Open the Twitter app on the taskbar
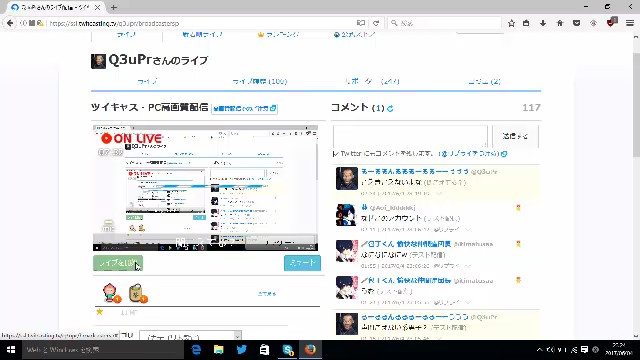Image resolution: width=640 pixels, height=360 pixels. 242,350
